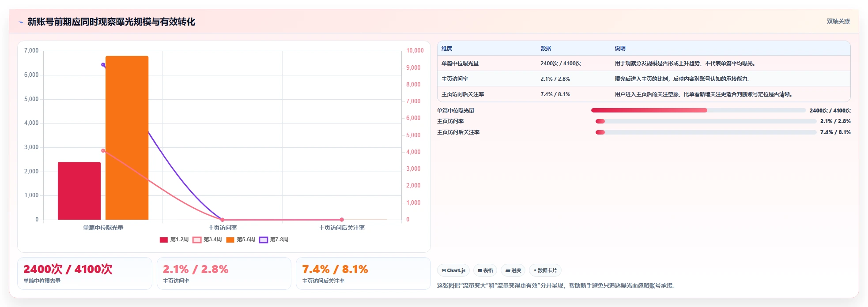Select the 主页访问后关注率 cell in the table
868x307 pixels.
(463, 94)
